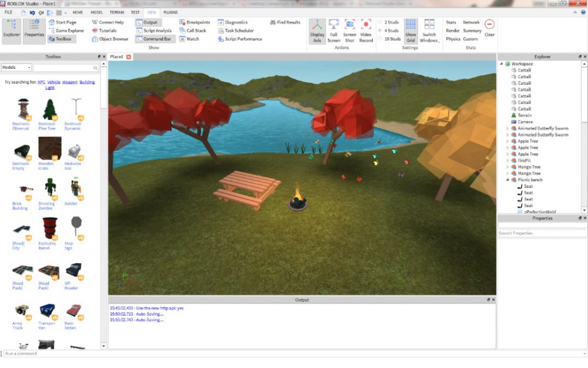Toggle Show Grid in the Settings group
Image resolution: width=588 pixels, height=368 pixels.
click(410, 29)
